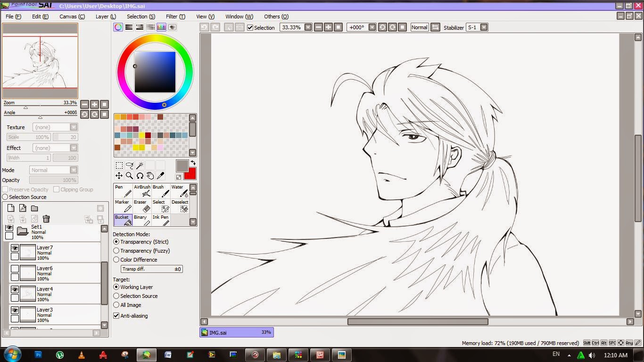Select the Bucket tool
The height and width of the screenshot is (362, 644).
pos(123,220)
